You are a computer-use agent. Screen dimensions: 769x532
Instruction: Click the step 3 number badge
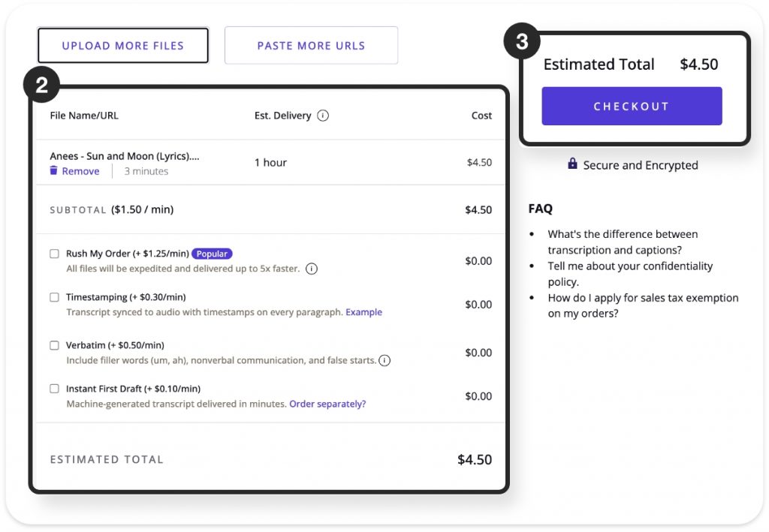(521, 42)
